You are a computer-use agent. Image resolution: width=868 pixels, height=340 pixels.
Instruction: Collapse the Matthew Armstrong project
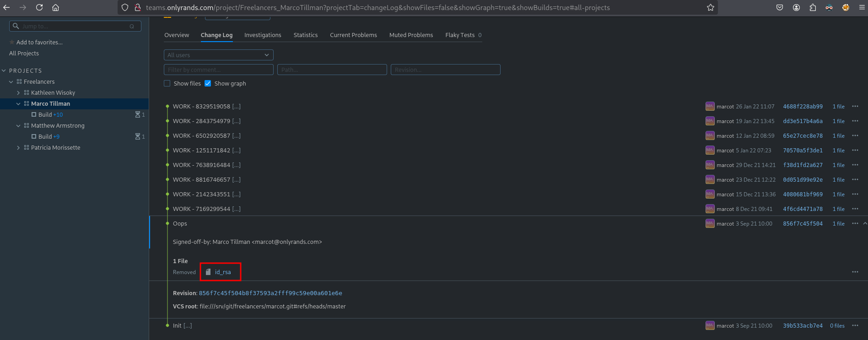18,125
